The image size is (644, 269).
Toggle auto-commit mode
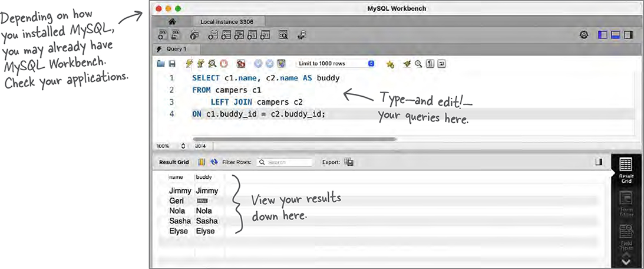tap(281, 64)
